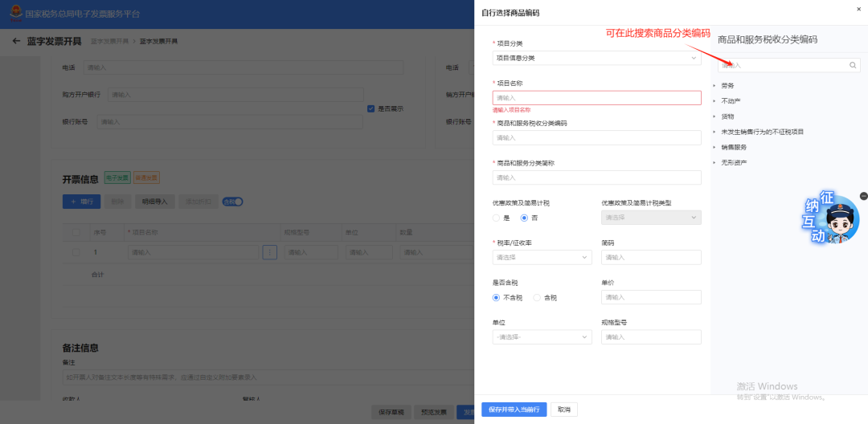Open the 单位 dropdown
868x424 pixels.
pos(542,337)
